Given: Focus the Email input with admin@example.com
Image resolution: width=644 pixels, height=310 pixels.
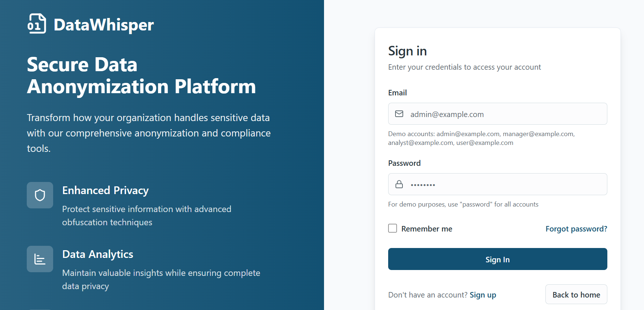Looking at the screenshot, I should (x=506, y=114).
